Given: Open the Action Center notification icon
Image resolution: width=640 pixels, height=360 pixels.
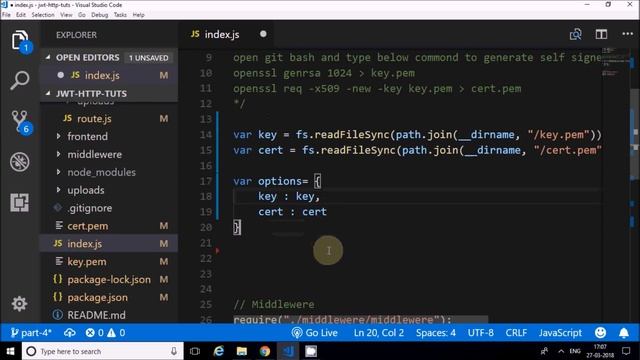Looking at the screenshot, I should 626,351.
